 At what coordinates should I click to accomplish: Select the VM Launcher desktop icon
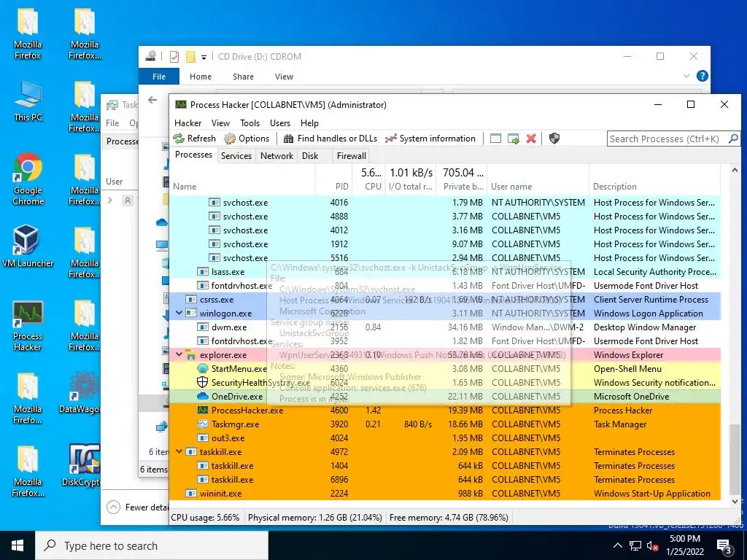[28, 246]
